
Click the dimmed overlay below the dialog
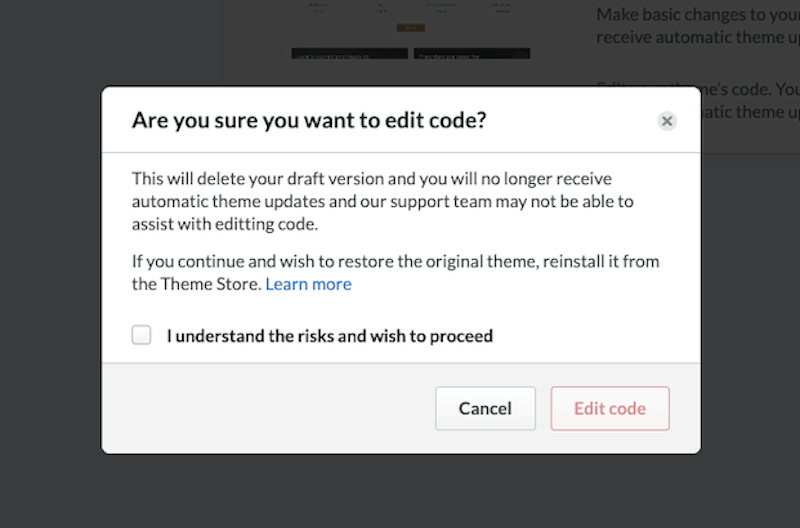(x=400, y=492)
